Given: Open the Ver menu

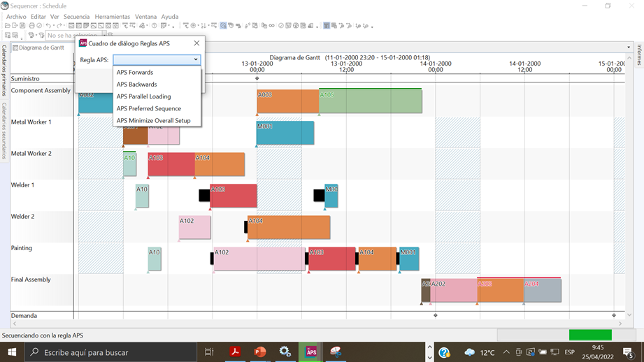Looking at the screenshot, I should point(55,16).
